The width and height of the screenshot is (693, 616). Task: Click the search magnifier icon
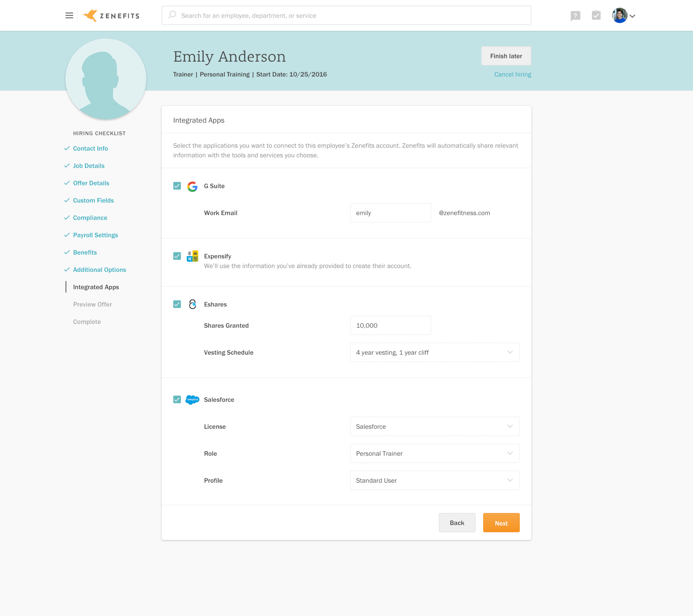tap(172, 15)
